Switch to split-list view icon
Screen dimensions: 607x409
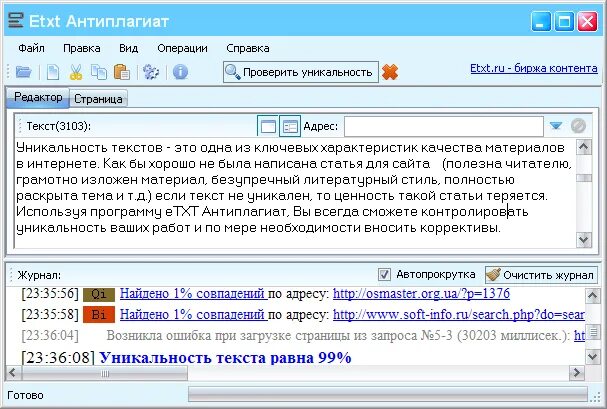(290, 126)
